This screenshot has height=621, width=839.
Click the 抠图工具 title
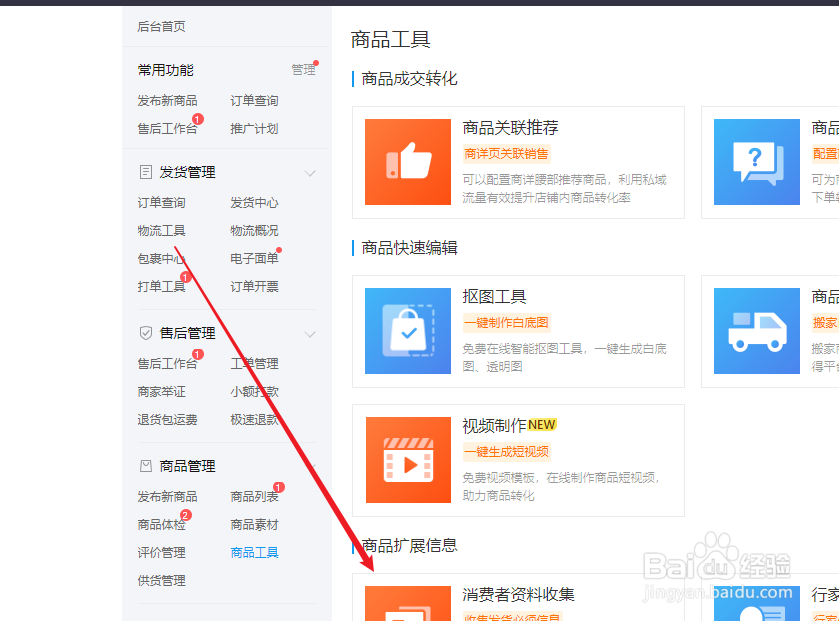pyautogui.click(x=494, y=296)
